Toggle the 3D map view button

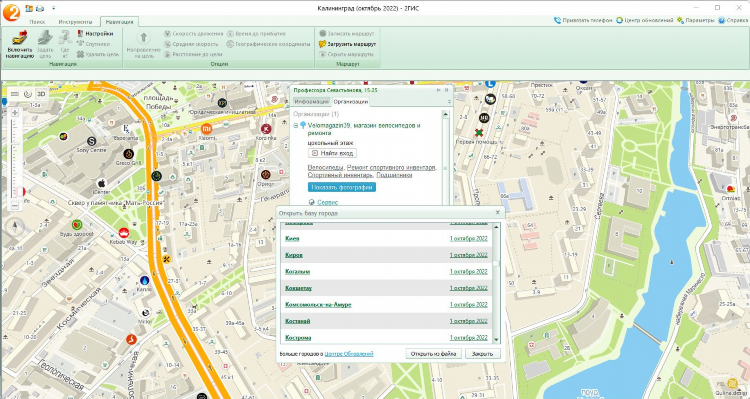[x=42, y=94]
